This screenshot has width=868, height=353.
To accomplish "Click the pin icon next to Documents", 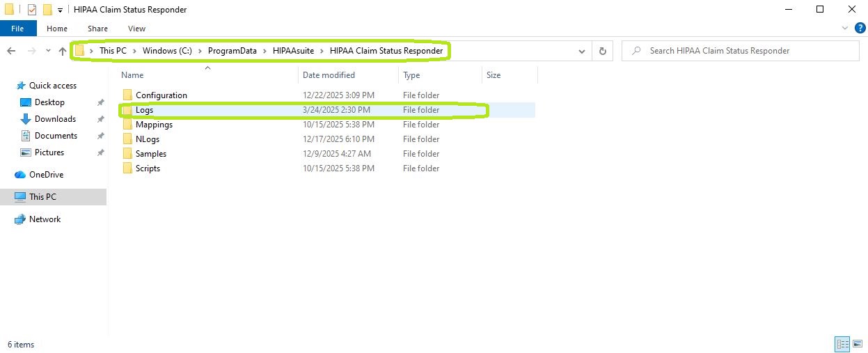I will [100, 136].
